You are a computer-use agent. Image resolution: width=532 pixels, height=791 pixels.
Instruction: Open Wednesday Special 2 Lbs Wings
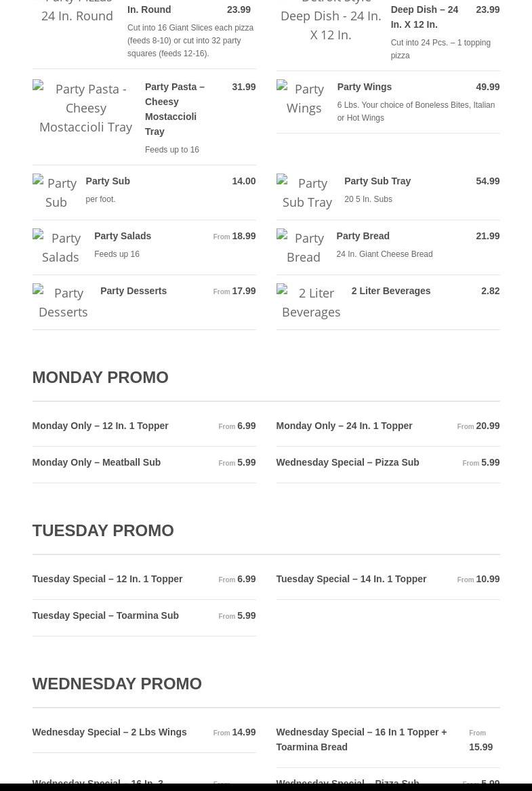pos(109,732)
